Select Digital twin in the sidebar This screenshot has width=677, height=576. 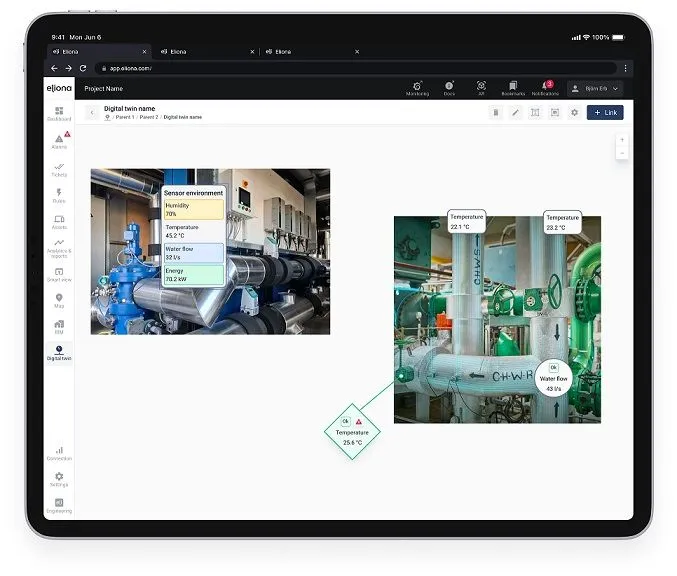[59, 353]
